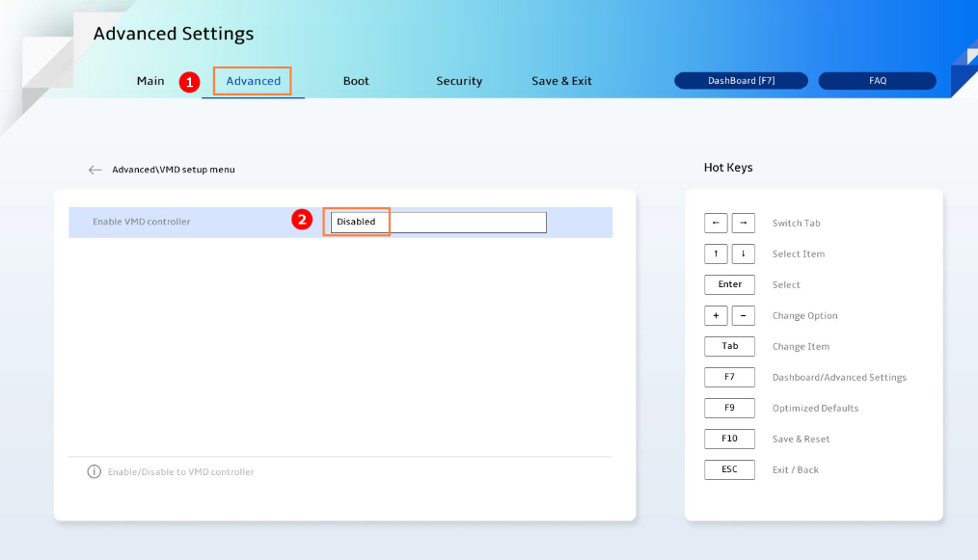This screenshot has height=560, width=978.
Task: Click the up arrow hot key icon
Action: [x=716, y=253]
